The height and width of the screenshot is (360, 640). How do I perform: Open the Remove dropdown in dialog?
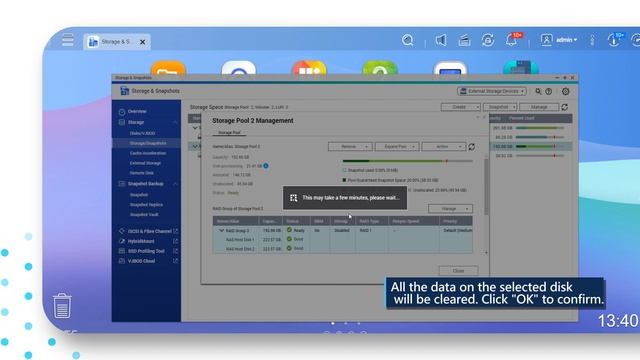[350, 147]
